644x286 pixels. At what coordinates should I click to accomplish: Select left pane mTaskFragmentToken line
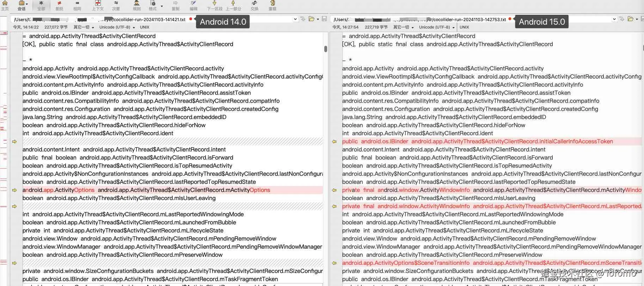[150, 279]
